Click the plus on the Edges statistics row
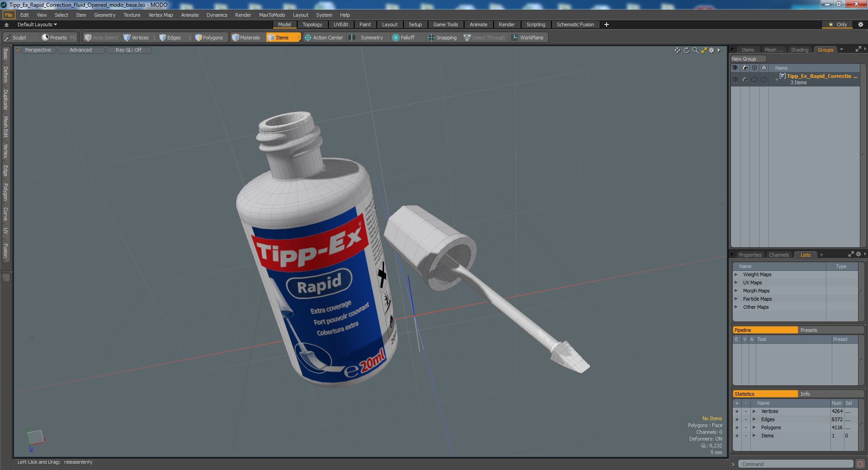The height and width of the screenshot is (470, 868). pyautogui.click(x=737, y=419)
